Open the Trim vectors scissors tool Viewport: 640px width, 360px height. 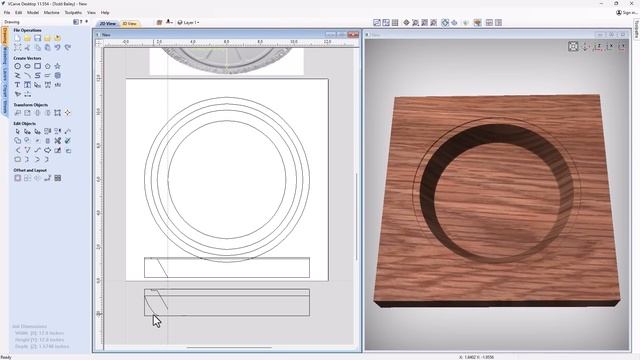(x=58, y=141)
